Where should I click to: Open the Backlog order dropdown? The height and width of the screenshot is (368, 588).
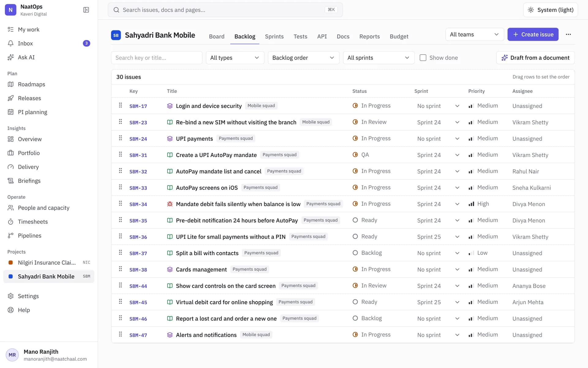coord(303,58)
